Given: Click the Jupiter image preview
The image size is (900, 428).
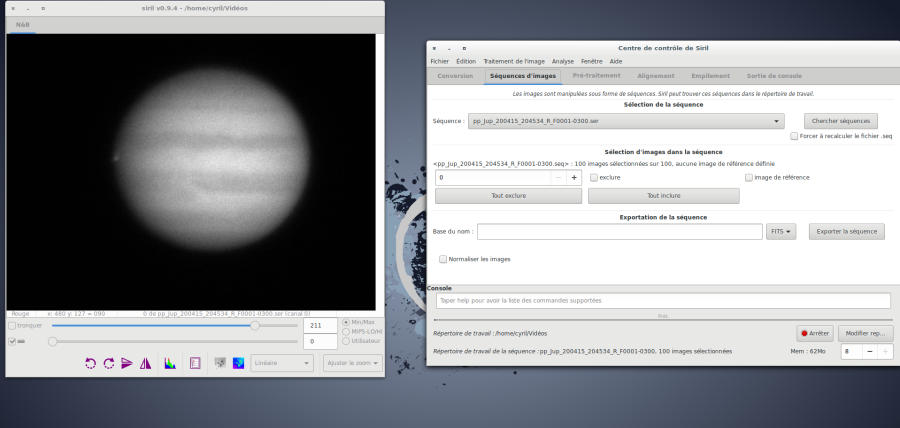Looking at the screenshot, I should tap(191, 172).
